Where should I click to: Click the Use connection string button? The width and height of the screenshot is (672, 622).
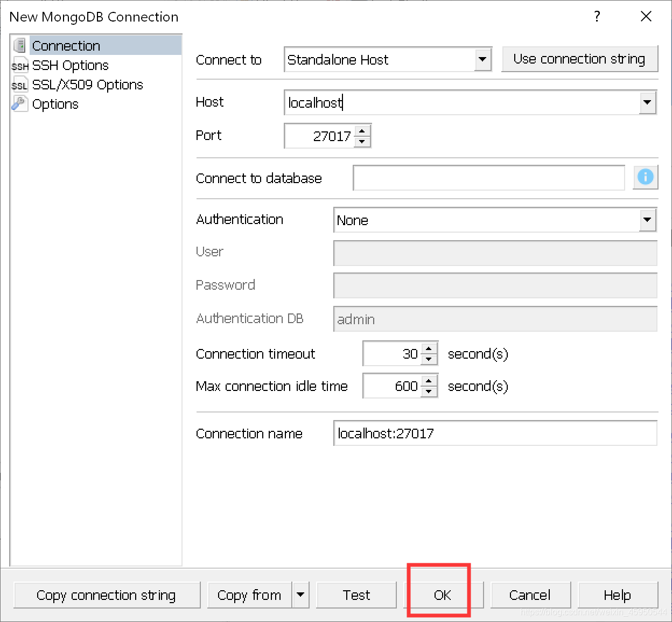(579, 59)
